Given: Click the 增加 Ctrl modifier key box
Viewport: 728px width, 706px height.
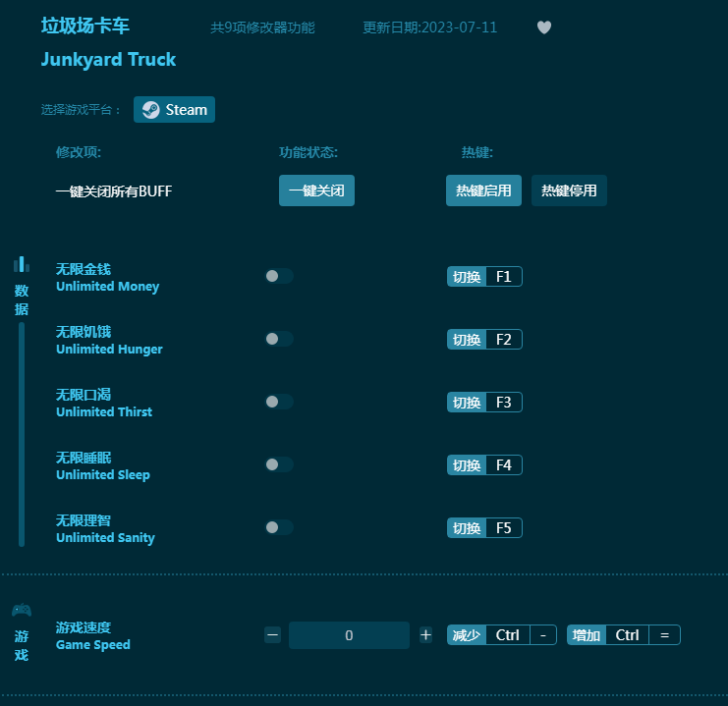Looking at the screenshot, I should tap(627, 635).
